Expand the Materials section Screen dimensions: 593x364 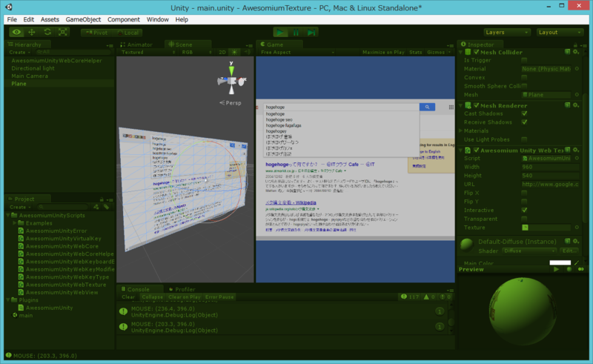[460, 131]
